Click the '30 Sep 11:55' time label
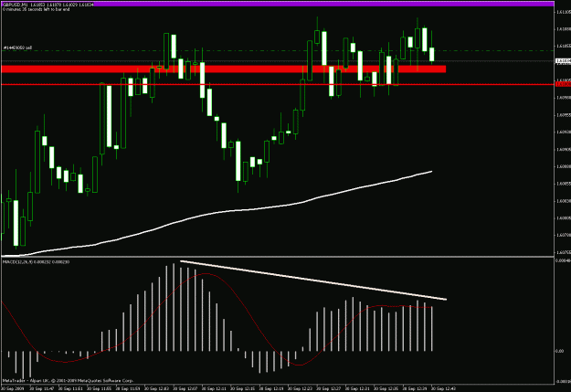This screenshot has height=392, width=571. 98,388
